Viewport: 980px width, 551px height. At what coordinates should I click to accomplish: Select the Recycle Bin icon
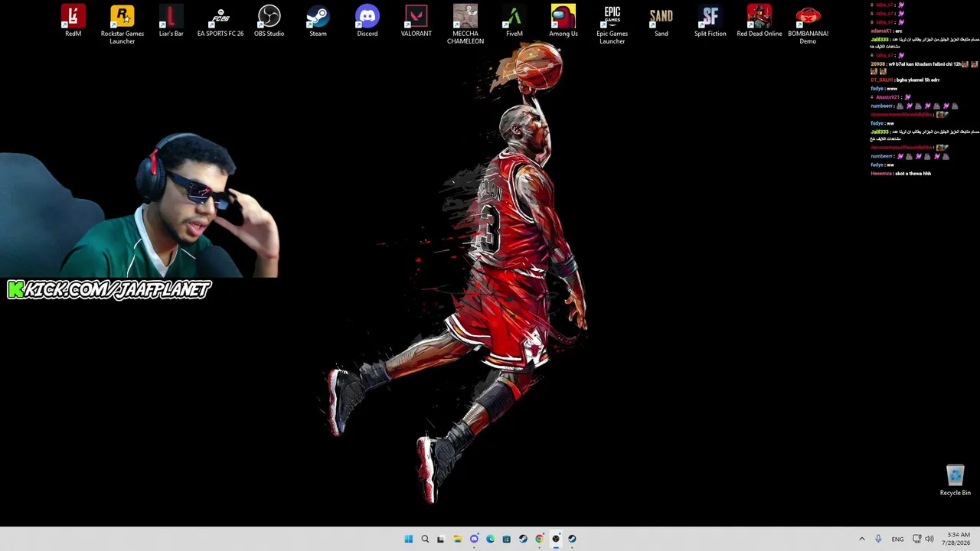tap(955, 481)
